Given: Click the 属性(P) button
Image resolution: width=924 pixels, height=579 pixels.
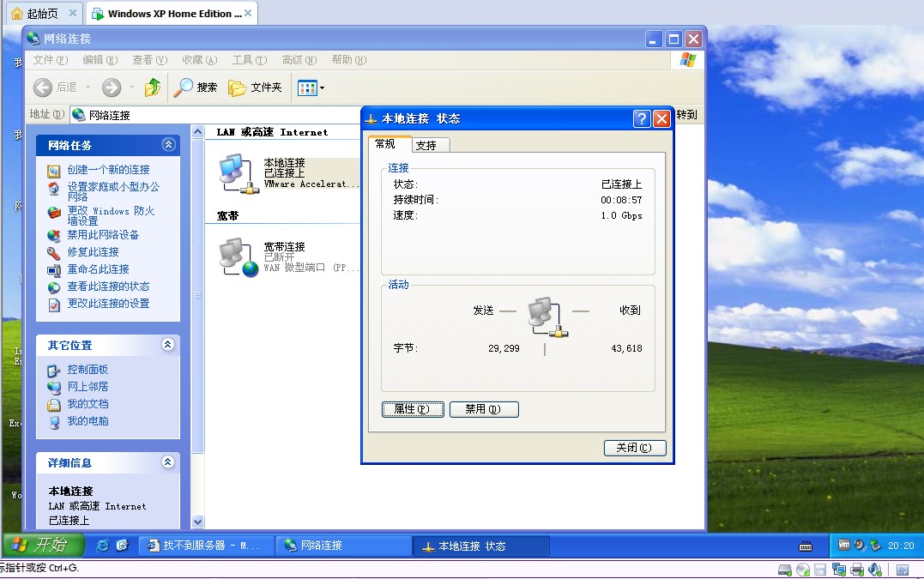Looking at the screenshot, I should tap(413, 409).
